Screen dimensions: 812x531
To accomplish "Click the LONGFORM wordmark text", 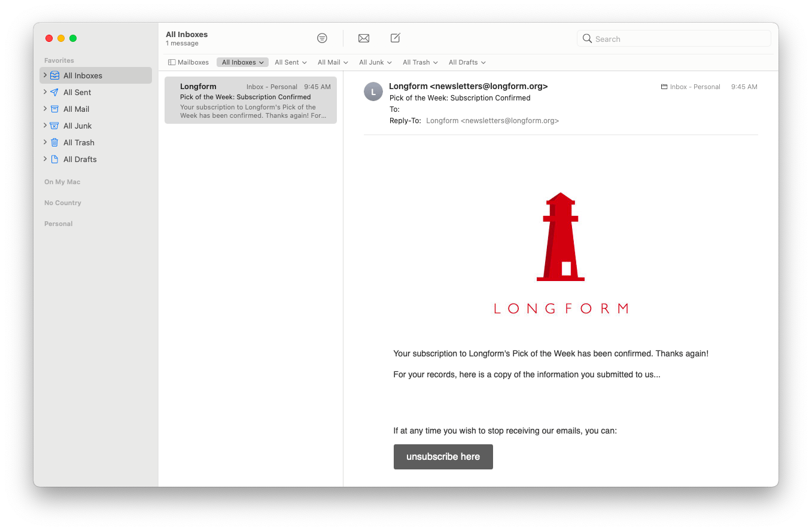I will click(x=561, y=309).
